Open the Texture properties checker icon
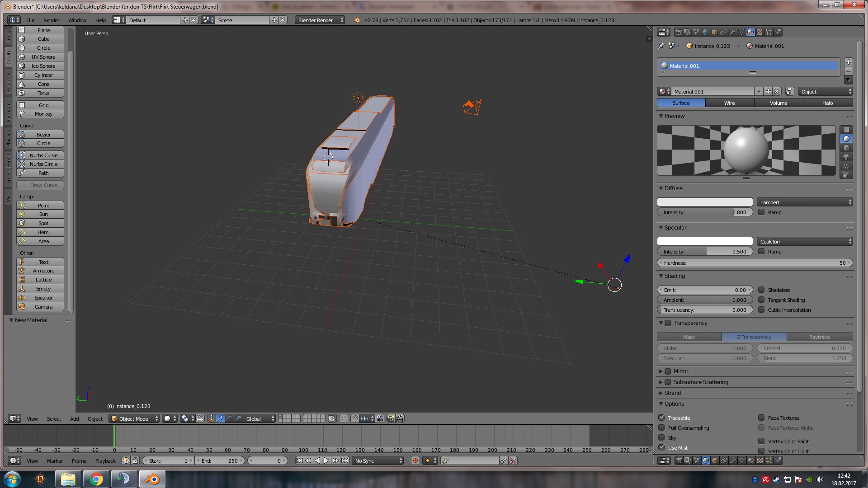The width and height of the screenshot is (868, 488). [x=759, y=32]
